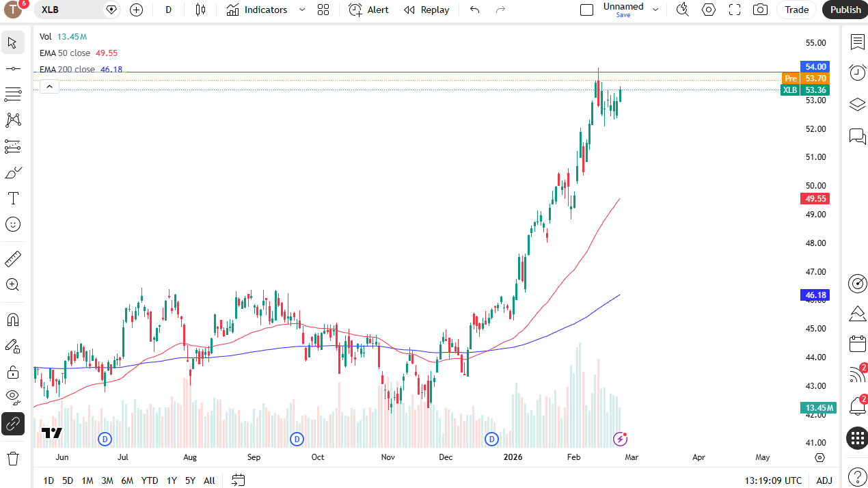868x488 pixels.
Task: Toggle stay in drawing mode
Action: click(x=12, y=346)
